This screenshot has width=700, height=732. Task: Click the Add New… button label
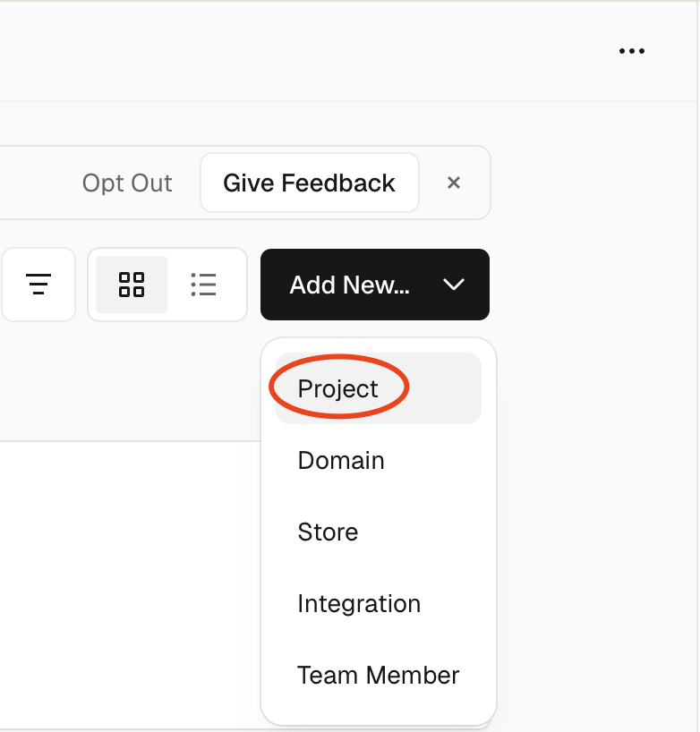click(349, 285)
